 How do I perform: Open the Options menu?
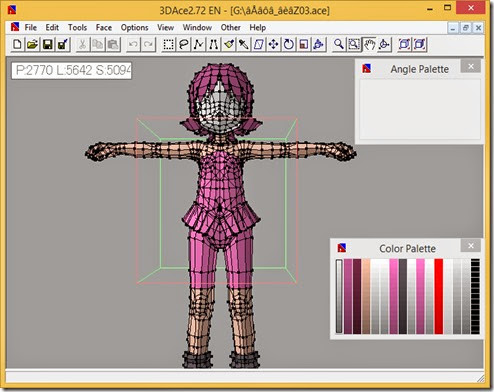point(134,27)
